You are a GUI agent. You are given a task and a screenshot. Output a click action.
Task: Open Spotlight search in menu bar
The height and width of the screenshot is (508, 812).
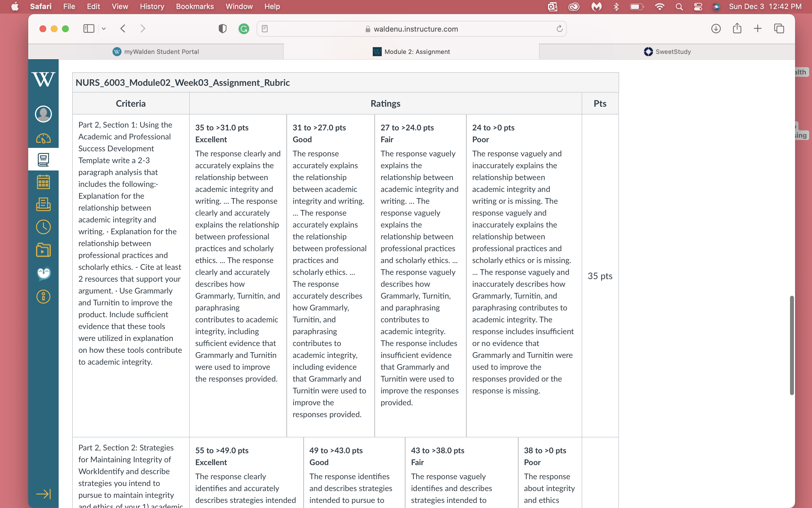(x=679, y=7)
